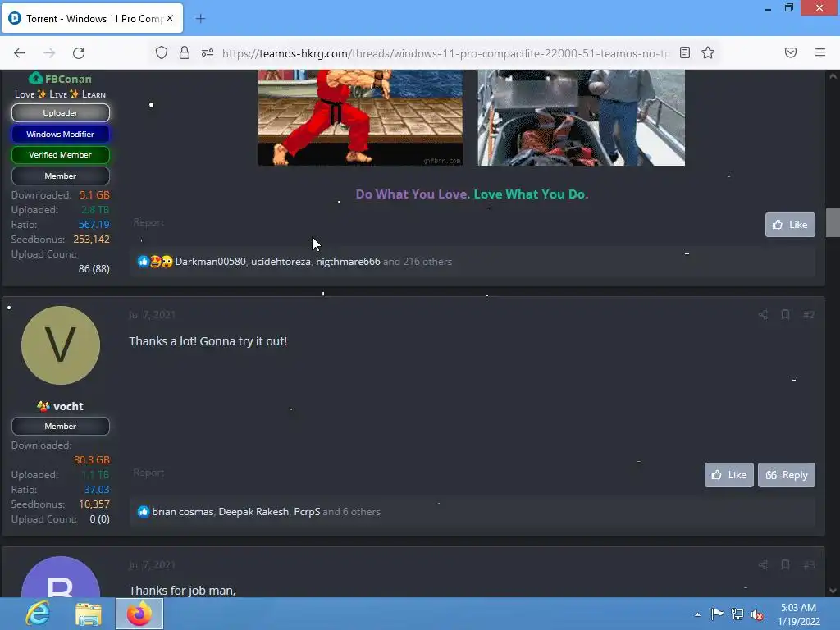
Task: Open clock showing 5:03 AM
Action: (799, 614)
